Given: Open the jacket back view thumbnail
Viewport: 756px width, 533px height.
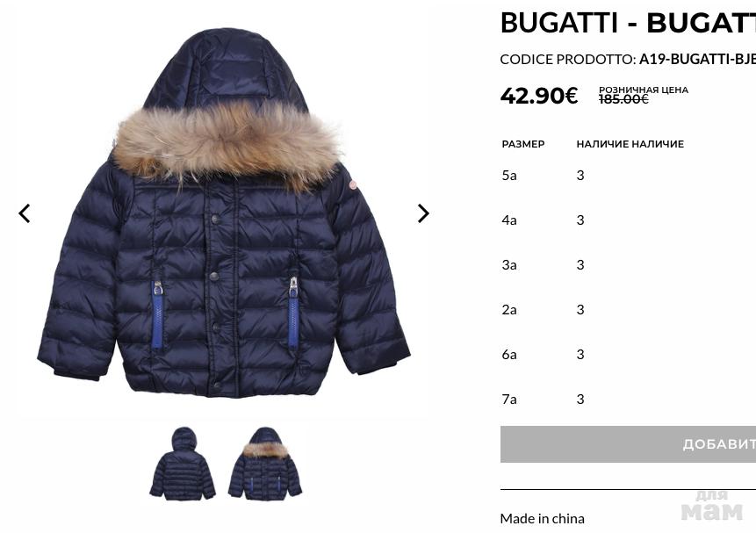Looking at the screenshot, I should click(183, 463).
